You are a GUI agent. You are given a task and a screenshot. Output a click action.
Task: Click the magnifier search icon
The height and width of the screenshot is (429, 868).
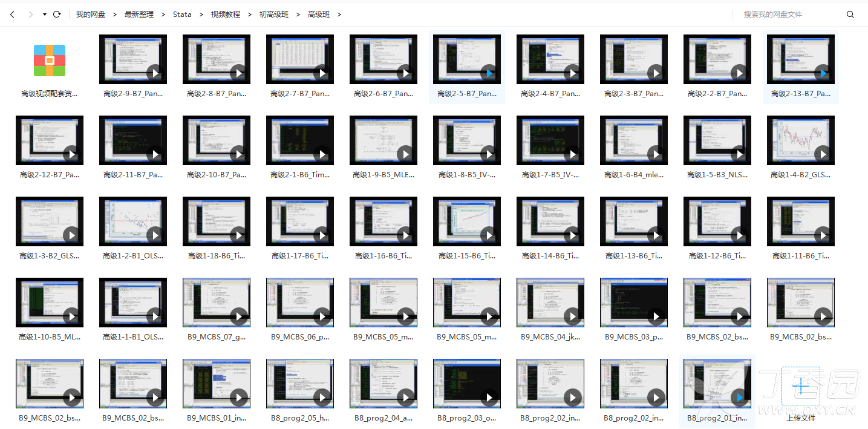click(x=850, y=15)
